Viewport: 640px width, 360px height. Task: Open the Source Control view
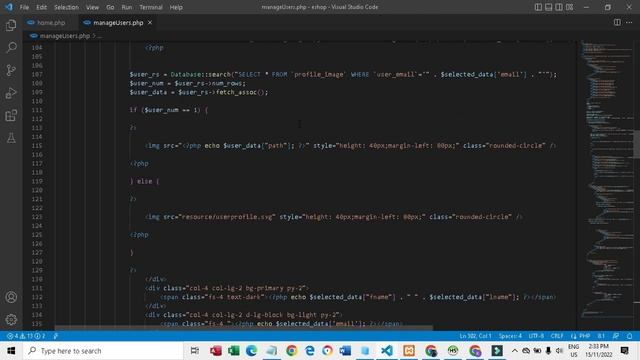pos(11,70)
